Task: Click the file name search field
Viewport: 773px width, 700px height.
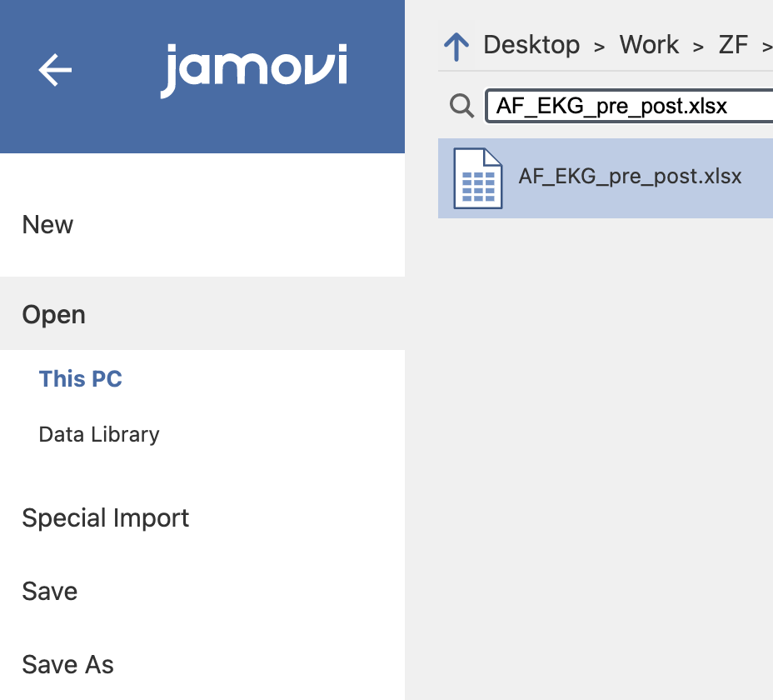Action: pyautogui.click(x=630, y=106)
